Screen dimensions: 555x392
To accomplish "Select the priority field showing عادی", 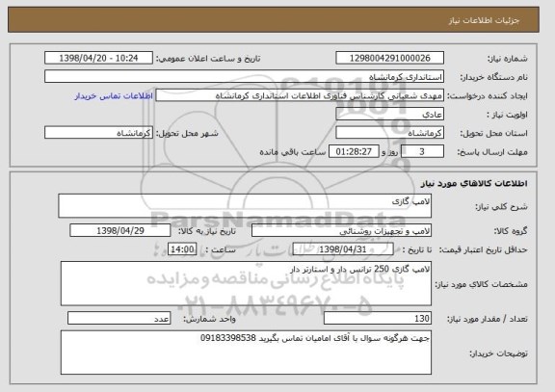I will [389, 115].
